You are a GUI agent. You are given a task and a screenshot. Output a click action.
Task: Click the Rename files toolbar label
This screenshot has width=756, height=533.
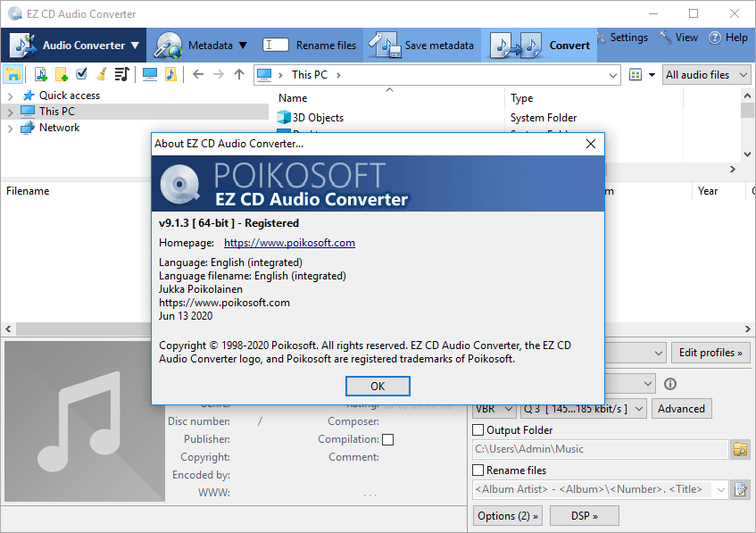click(x=326, y=46)
